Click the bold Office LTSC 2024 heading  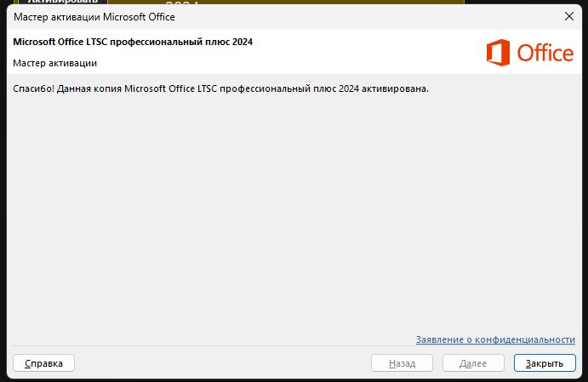[133, 42]
